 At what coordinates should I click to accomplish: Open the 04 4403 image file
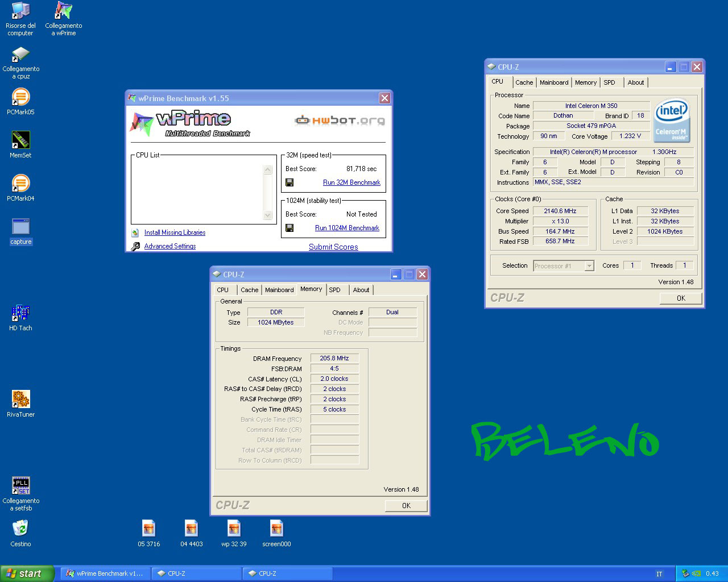191,533
